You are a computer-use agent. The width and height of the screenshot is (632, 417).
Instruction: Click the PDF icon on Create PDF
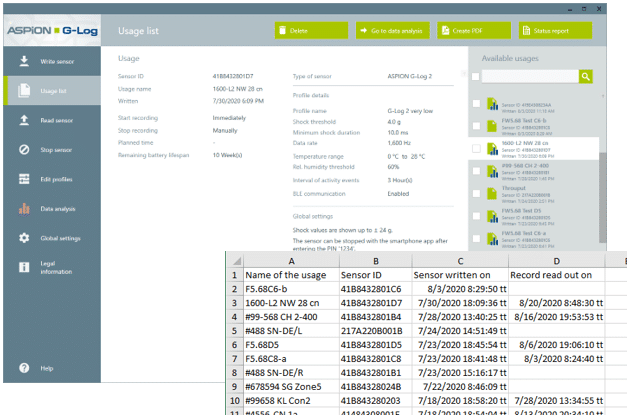pyautogui.click(x=445, y=31)
